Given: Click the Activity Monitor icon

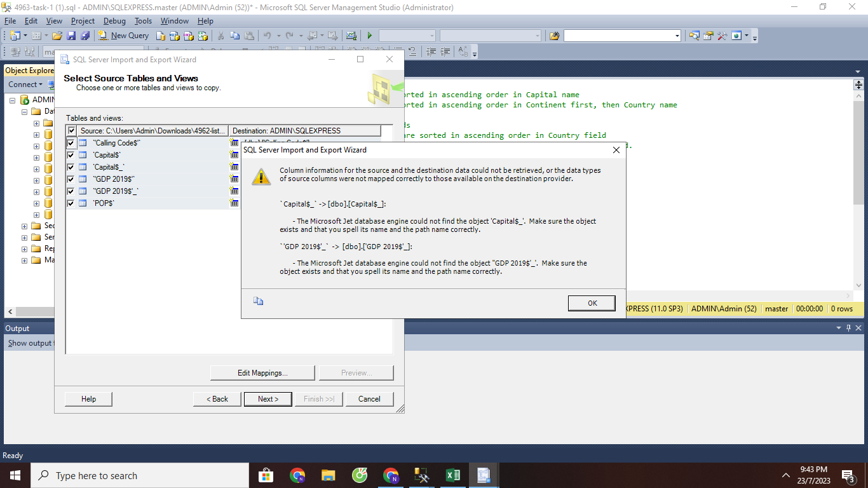Looking at the screenshot, I should (351, 36).
